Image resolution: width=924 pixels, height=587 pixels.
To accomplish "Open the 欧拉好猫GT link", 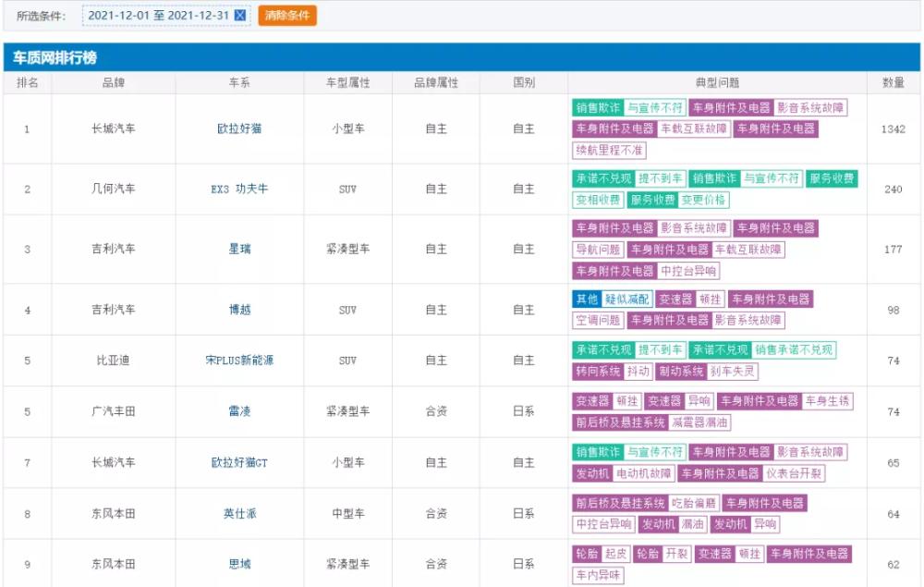I will [x=239, y=462].
